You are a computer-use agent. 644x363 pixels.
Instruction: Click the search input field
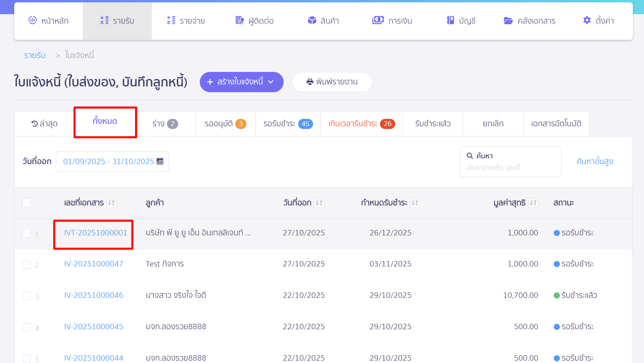(x=510, y=167)
